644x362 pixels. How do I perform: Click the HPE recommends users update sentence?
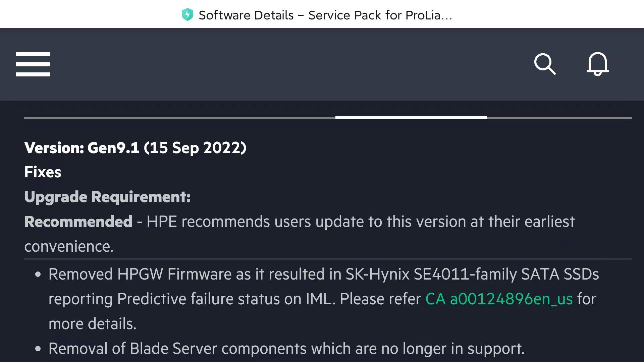[x=361, y=222]
